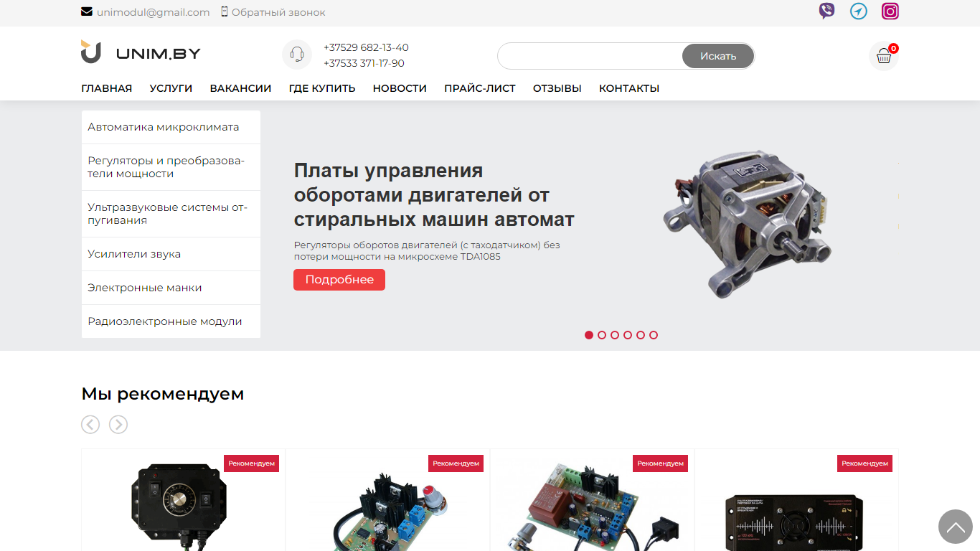Open the shopping cart basket

884,56
